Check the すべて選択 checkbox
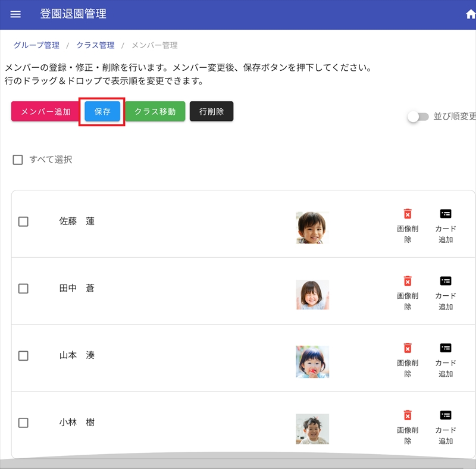476x469 pixels. tap(18, 160)
